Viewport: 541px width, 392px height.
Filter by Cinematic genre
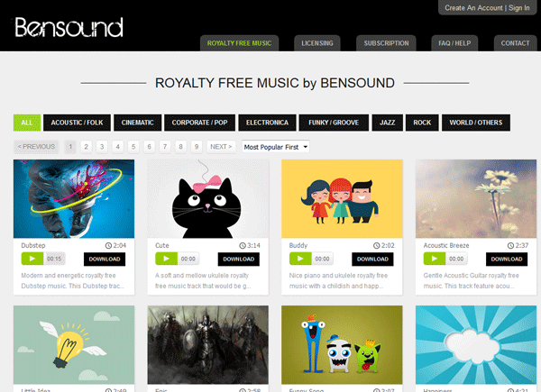[137, 123]
